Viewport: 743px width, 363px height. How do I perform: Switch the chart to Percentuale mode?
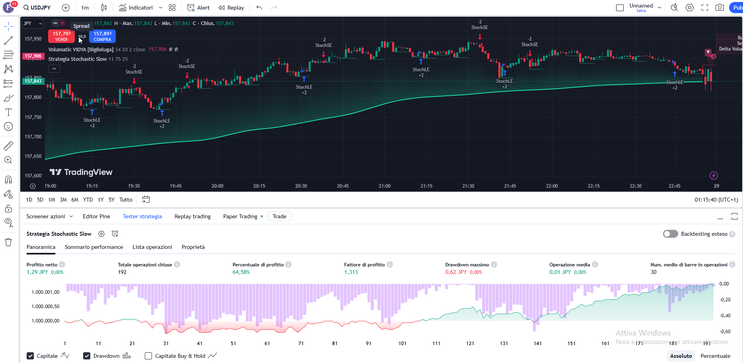(715, 355)
